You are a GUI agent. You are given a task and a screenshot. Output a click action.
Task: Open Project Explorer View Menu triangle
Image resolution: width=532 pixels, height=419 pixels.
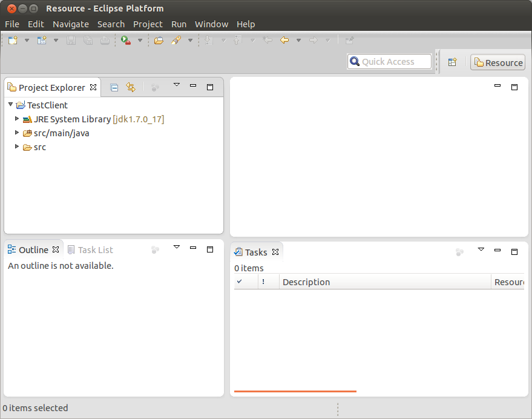tap(177, 85)
